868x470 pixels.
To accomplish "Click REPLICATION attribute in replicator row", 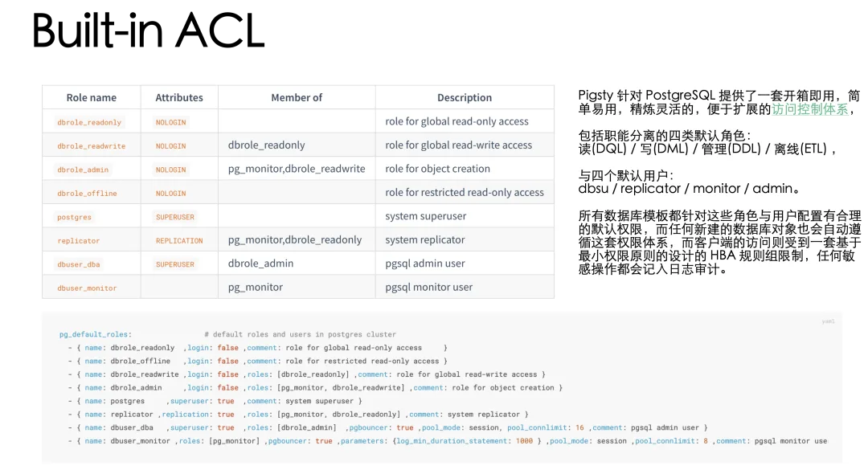I will click(178, 241).
